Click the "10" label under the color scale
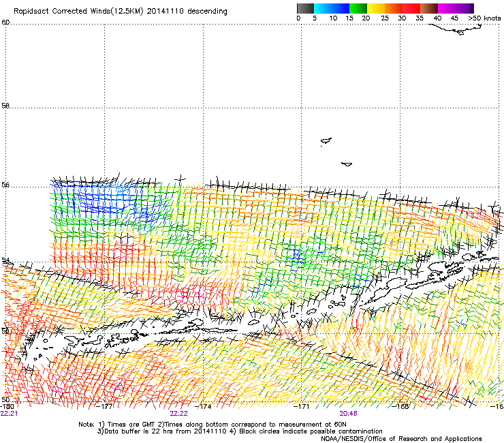The height and width of the screenshot is (443, 504). click(x=333, y=18)
